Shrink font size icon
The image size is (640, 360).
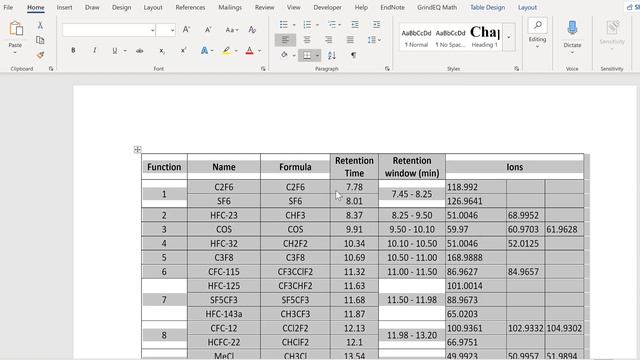click(208, 30)
